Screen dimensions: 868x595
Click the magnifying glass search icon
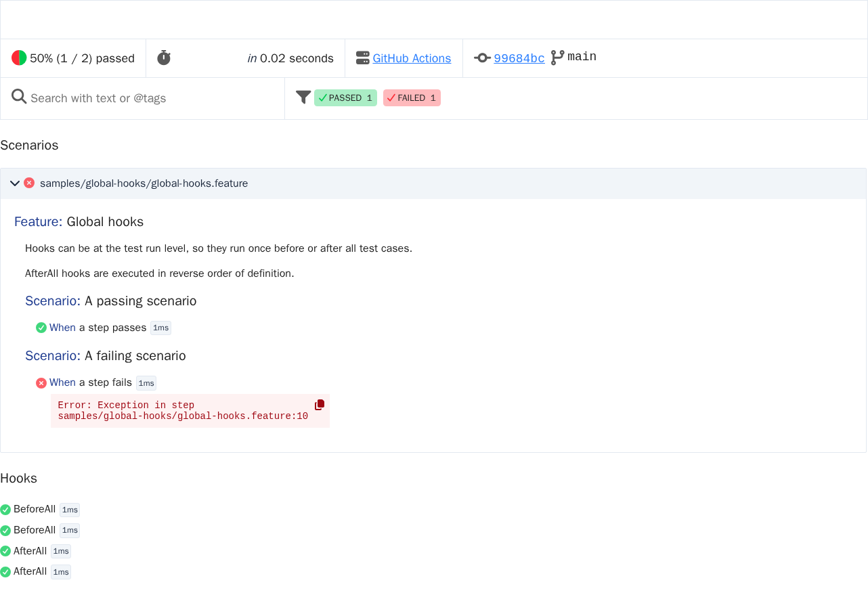pos(19,97)
